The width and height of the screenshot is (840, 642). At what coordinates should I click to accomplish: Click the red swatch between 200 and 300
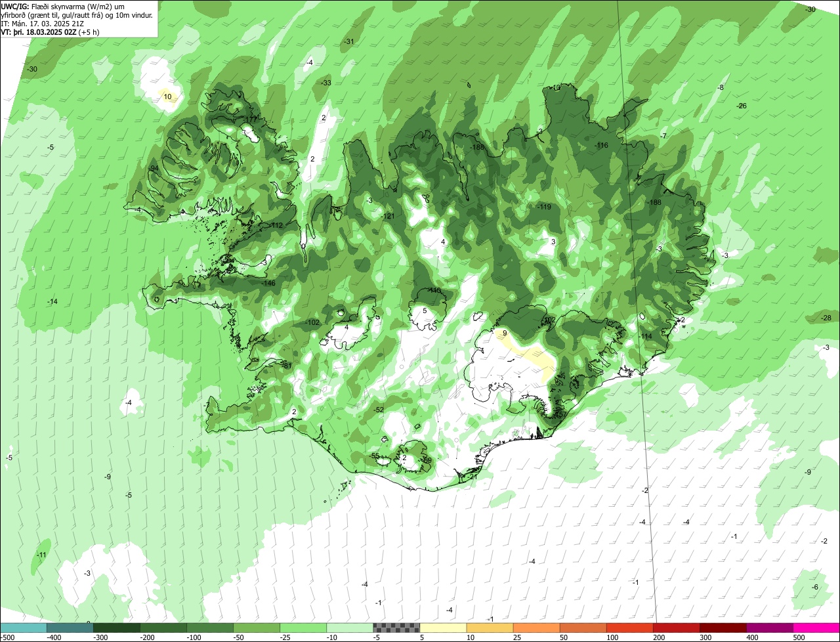point(676,628)
